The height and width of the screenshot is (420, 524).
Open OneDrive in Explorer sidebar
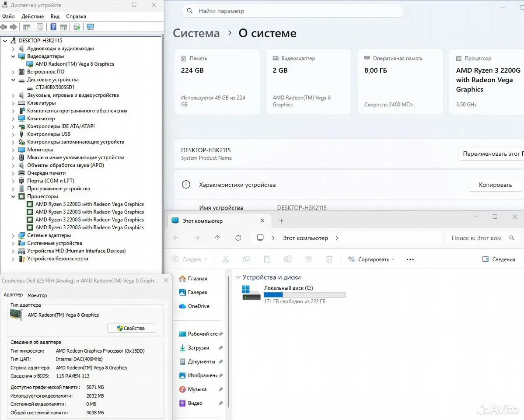coord(194,306)
